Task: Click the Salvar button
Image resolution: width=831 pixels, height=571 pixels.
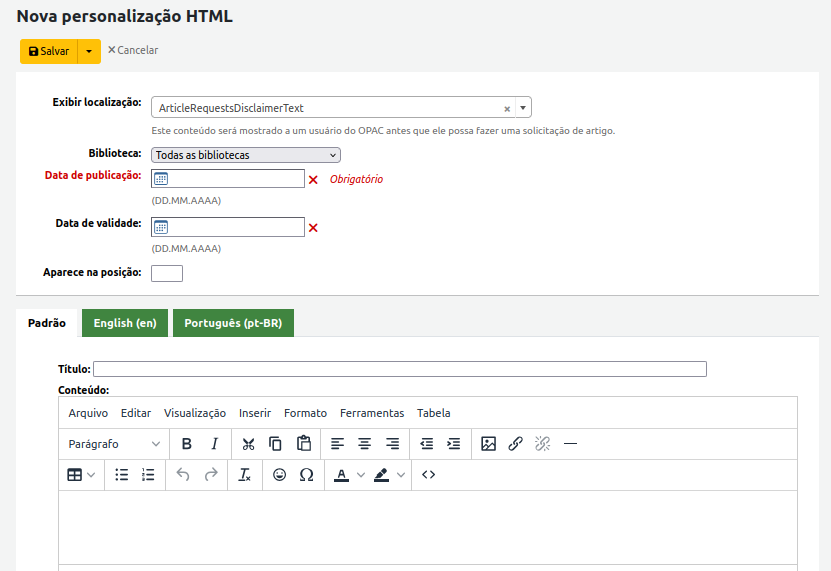Action: pos(49,51)
